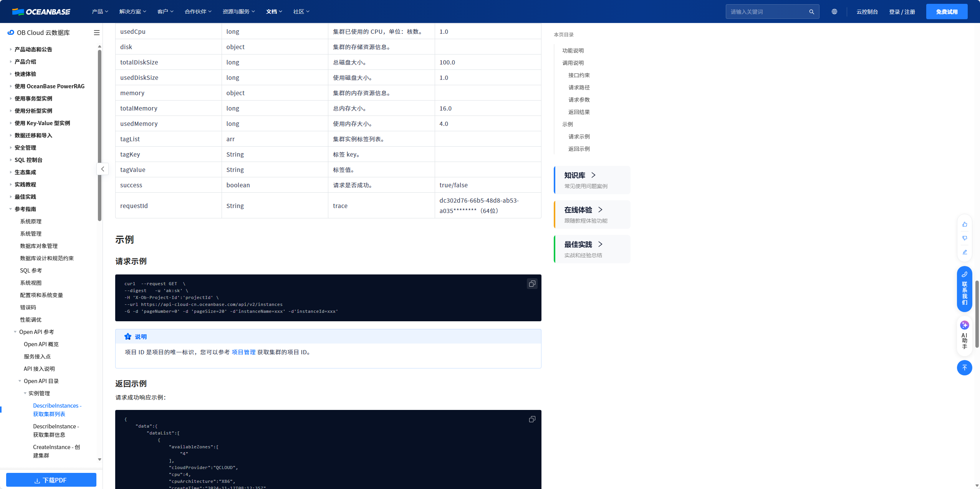Click the search magnifier icon

pyautogui.click(x=811, y=12)
